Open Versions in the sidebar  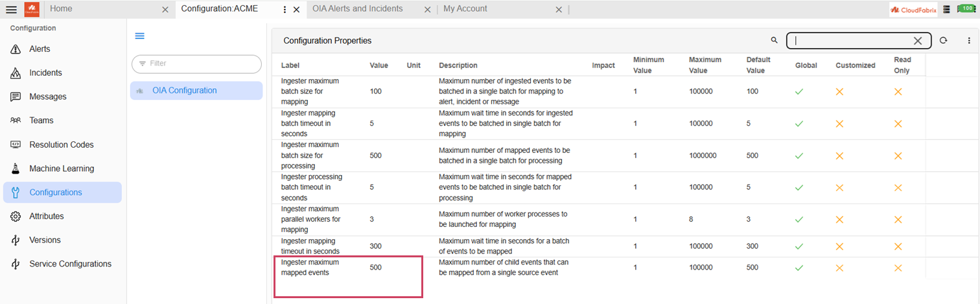point(45,240)
